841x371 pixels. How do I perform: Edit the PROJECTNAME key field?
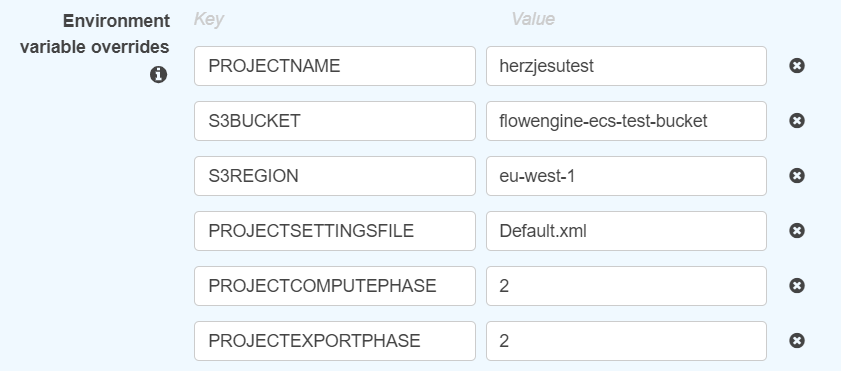(335, 66)
